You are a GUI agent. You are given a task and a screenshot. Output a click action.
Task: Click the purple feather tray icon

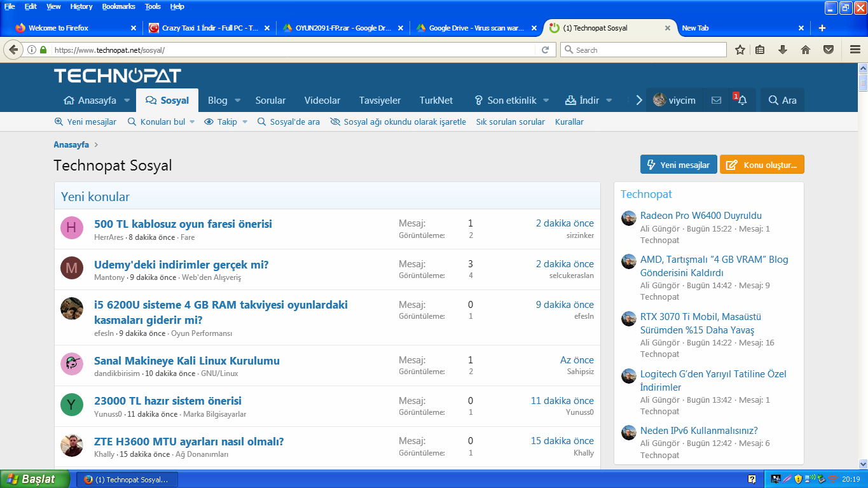point(787,479)
